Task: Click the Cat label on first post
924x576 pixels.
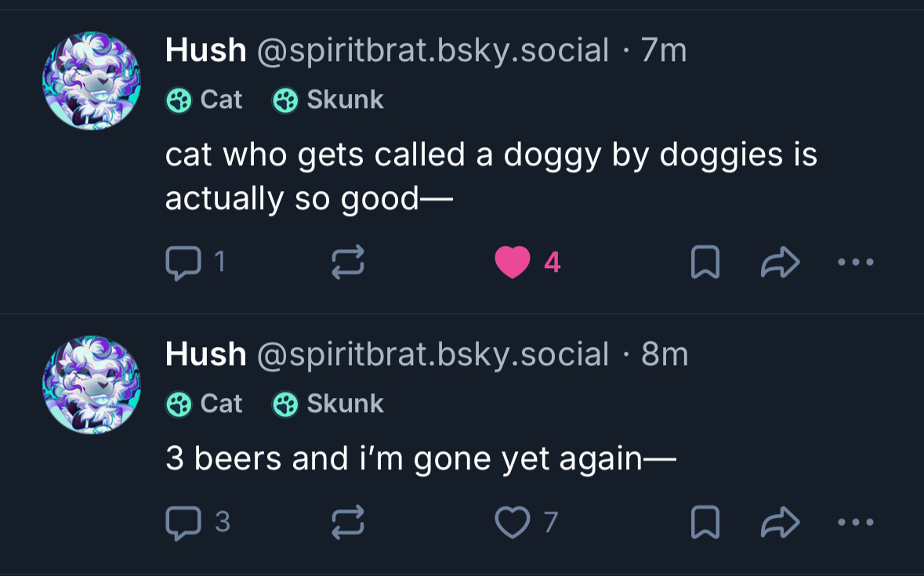Action: pyautogui.click(x=205, y=100)
